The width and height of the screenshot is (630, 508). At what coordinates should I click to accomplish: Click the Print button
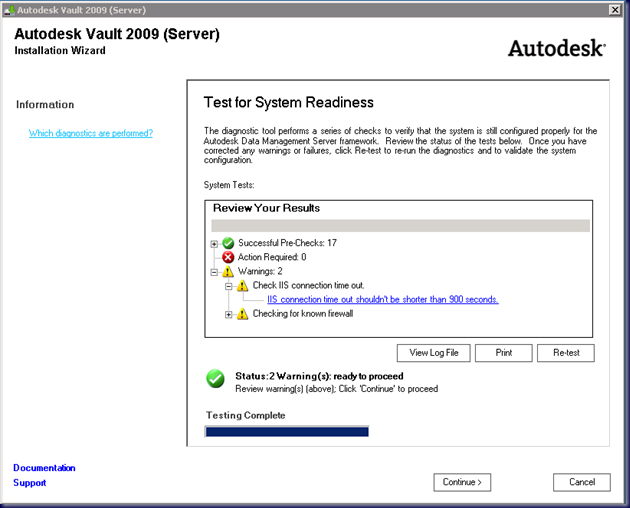point(503,353)
